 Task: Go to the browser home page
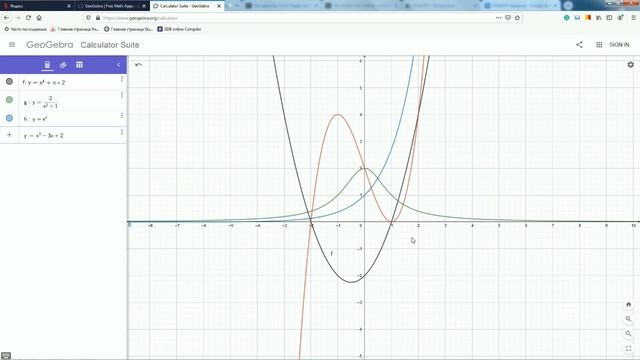click(x=39, y=18)
